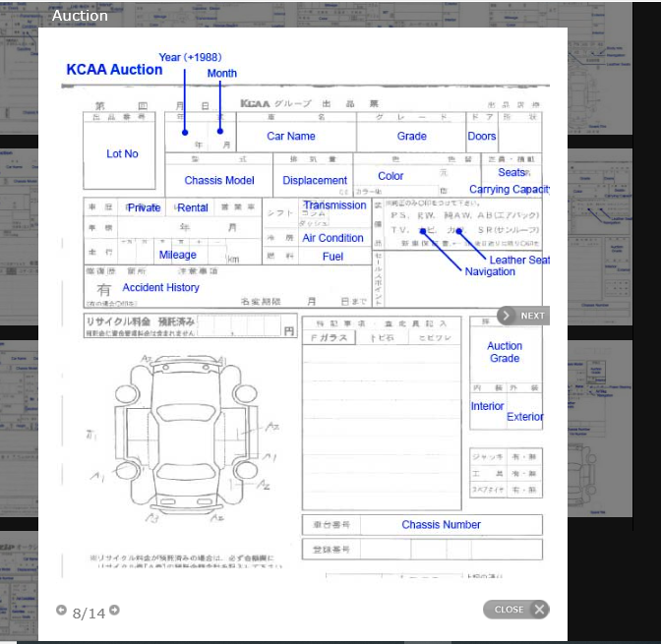661x644 pixels.
Task: Click the 'Accident History' label
Action: pos(160,287)
